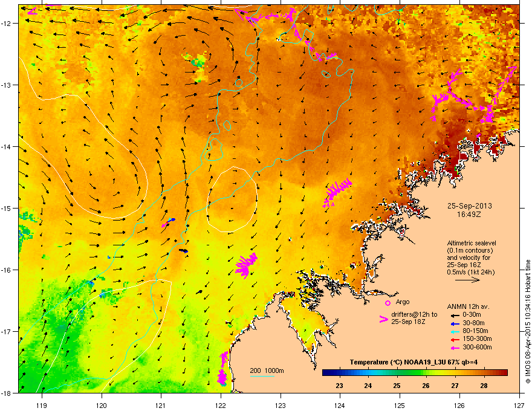Click the temperature color bar at 25
Screen dimensions: 532x411
(397, 372)
